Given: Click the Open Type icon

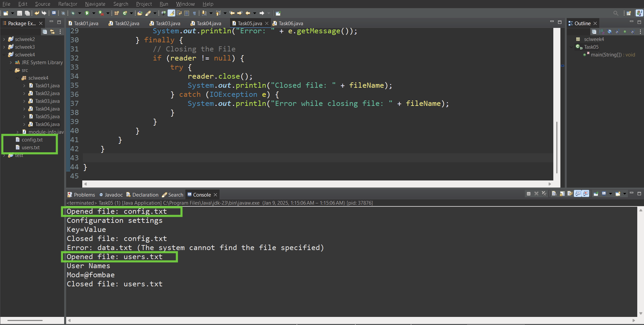Looking at the screenshot, I should click(140, 13).
